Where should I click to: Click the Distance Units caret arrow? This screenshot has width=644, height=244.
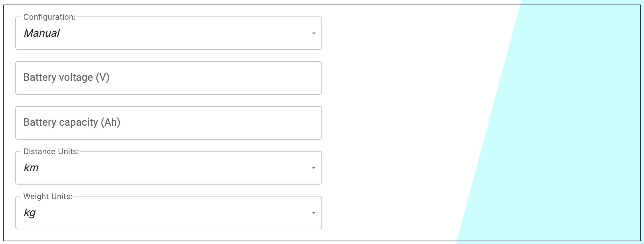pyautogui.click(x=313, y=168)
